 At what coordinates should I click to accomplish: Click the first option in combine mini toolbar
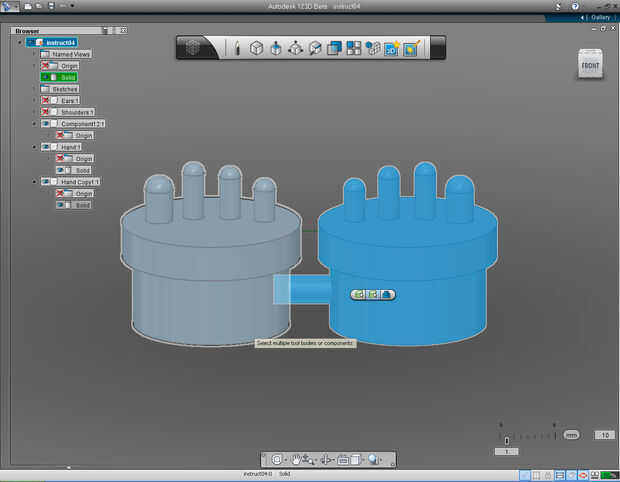coord(359,295)
